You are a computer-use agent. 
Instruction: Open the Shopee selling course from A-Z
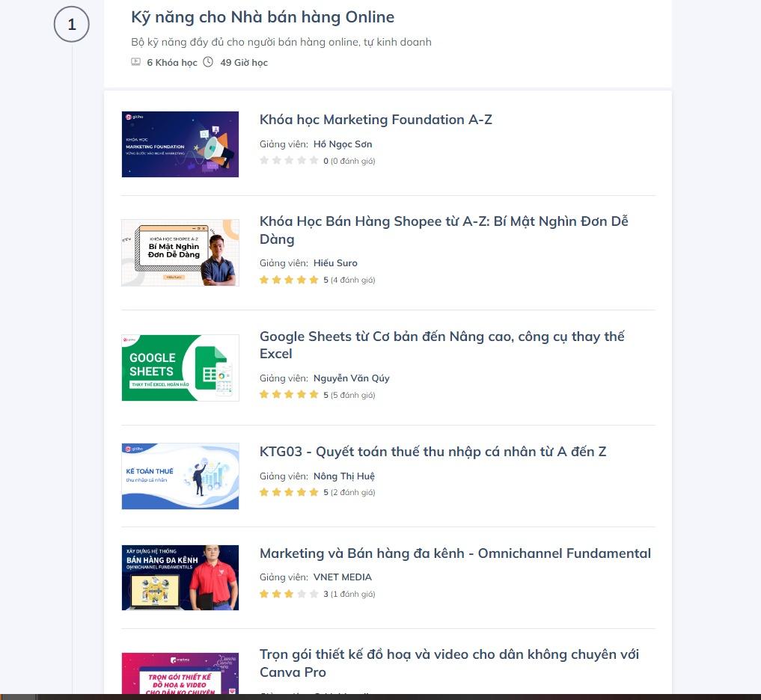pyautogui.click(x=443, y=221)
